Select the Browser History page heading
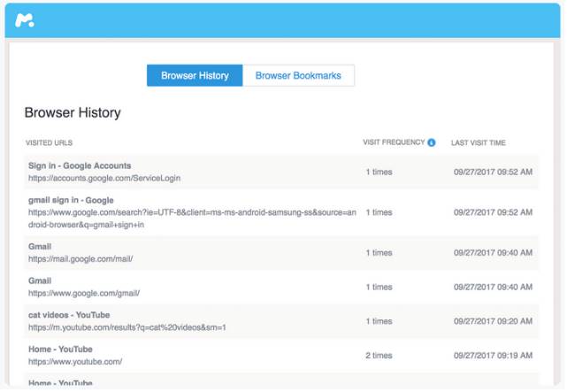568x392 pixels. pyautogui.click(x=73, y=112)
